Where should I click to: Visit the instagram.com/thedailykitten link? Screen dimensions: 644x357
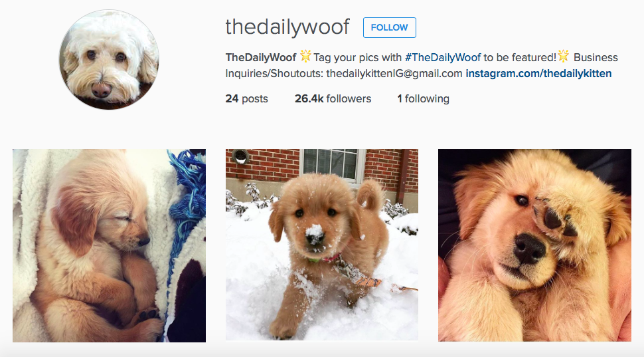click(x=538, y=74)
